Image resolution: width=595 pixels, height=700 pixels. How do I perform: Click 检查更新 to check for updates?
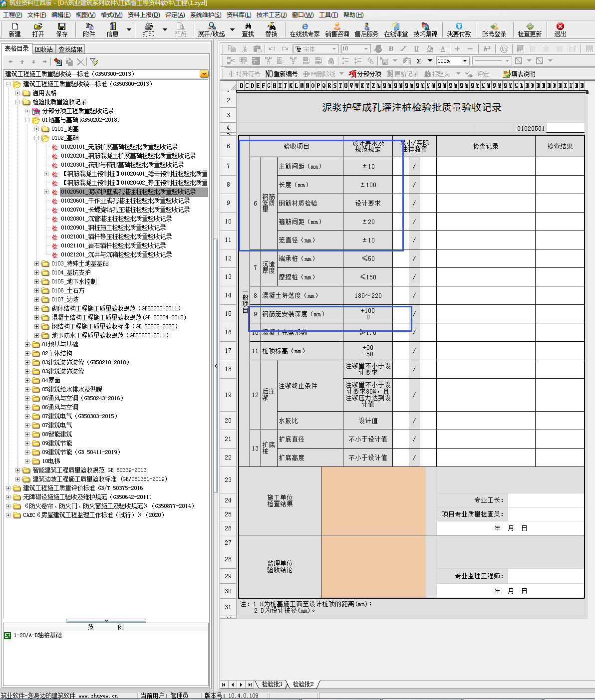point(530,30)
